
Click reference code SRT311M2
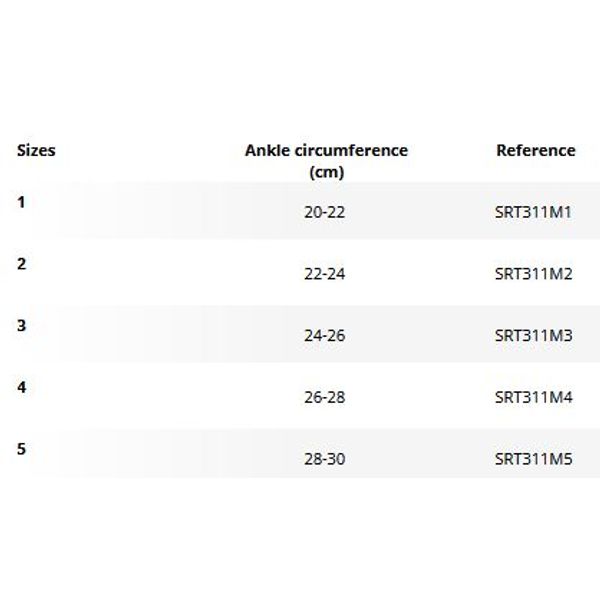coord(533,274)
